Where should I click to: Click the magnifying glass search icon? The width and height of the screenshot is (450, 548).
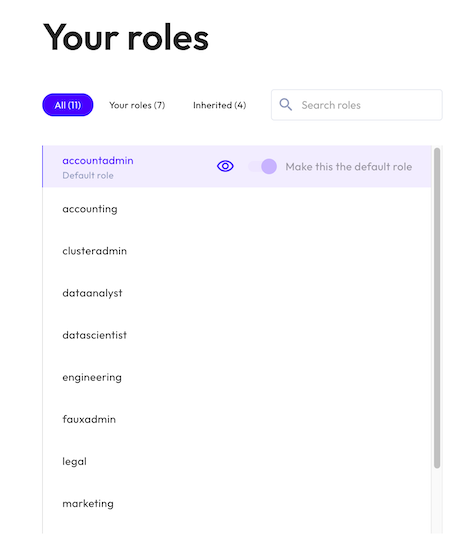click(285, 104)
